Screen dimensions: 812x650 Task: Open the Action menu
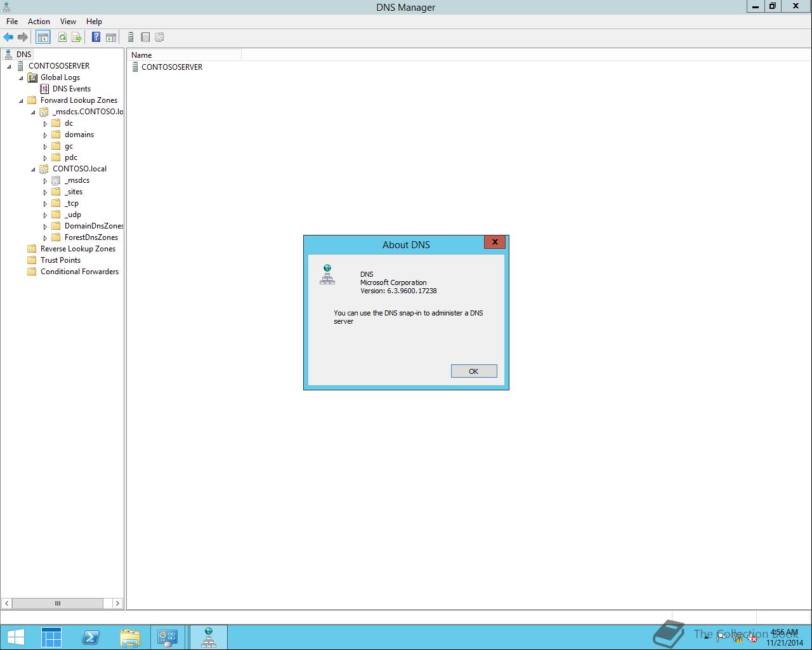[x=39, y=22]
